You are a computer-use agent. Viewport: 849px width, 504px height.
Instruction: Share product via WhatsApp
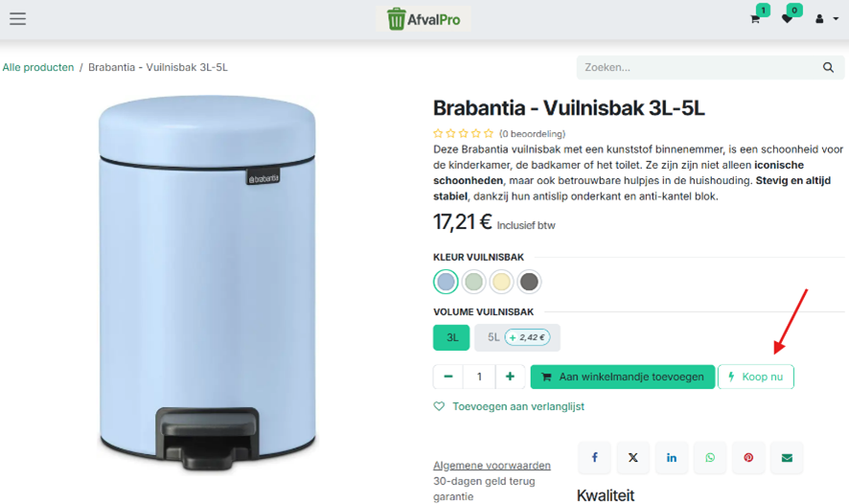coord(710,457)
